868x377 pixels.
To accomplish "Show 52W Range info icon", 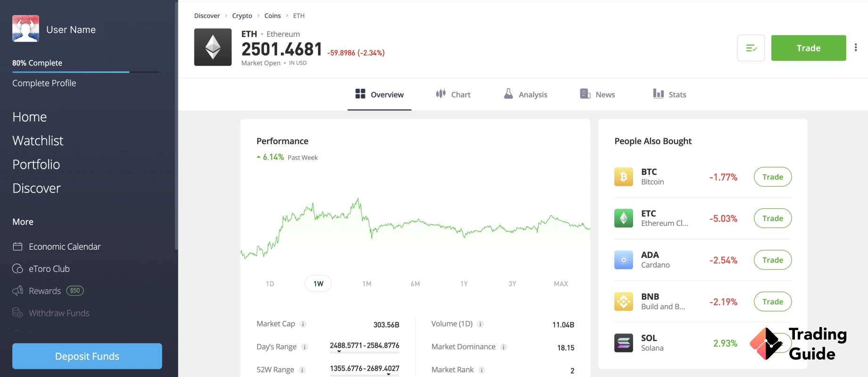I will 302,370.
